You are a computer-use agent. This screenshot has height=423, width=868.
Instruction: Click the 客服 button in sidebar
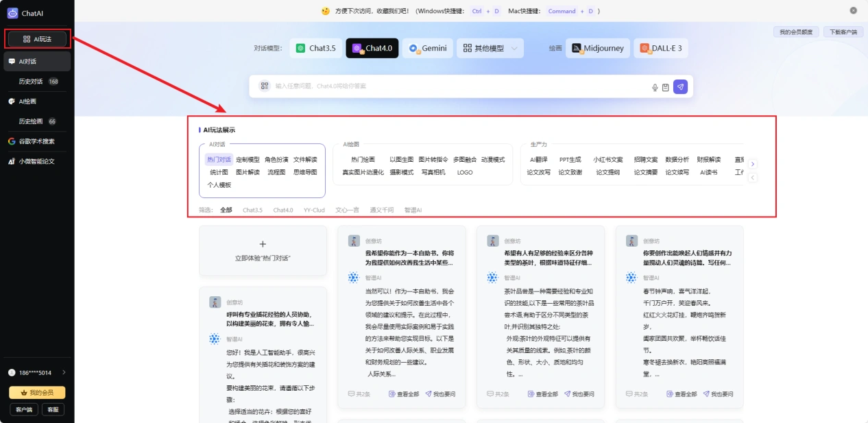pos(53,409)
